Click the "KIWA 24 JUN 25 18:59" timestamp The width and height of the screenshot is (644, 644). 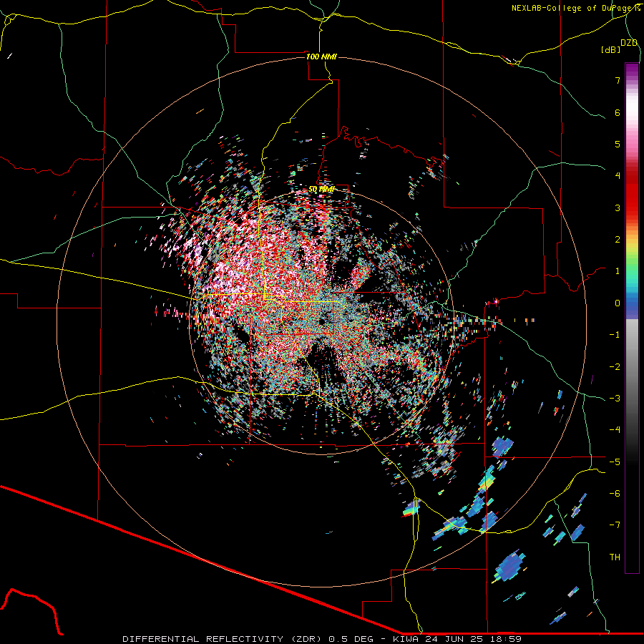click(457, 639)
